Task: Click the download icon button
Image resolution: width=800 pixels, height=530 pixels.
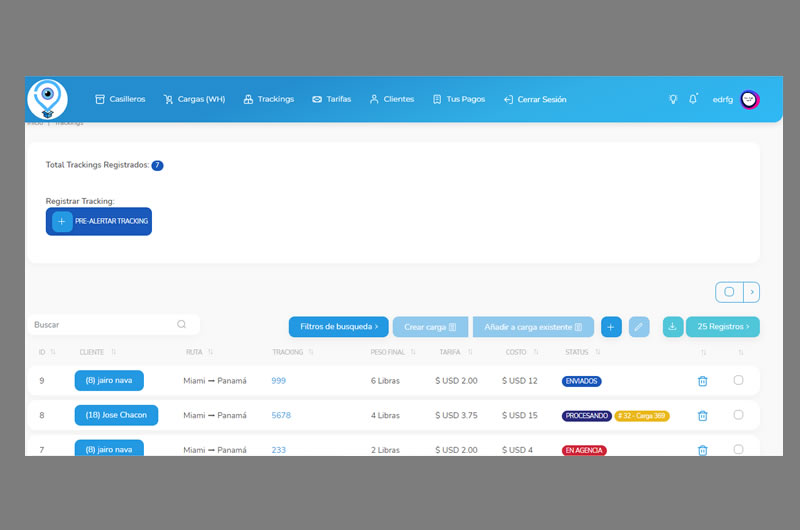Action: tap(673, 327)
